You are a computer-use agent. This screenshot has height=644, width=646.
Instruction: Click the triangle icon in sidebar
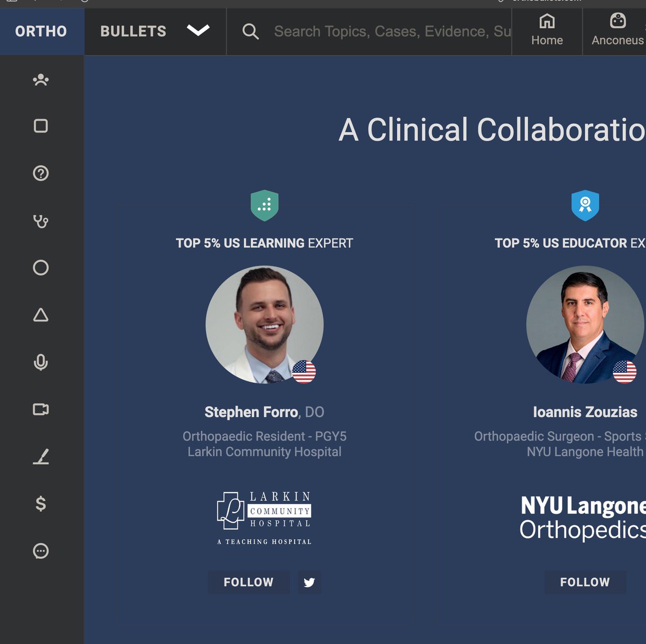(41, 315)
